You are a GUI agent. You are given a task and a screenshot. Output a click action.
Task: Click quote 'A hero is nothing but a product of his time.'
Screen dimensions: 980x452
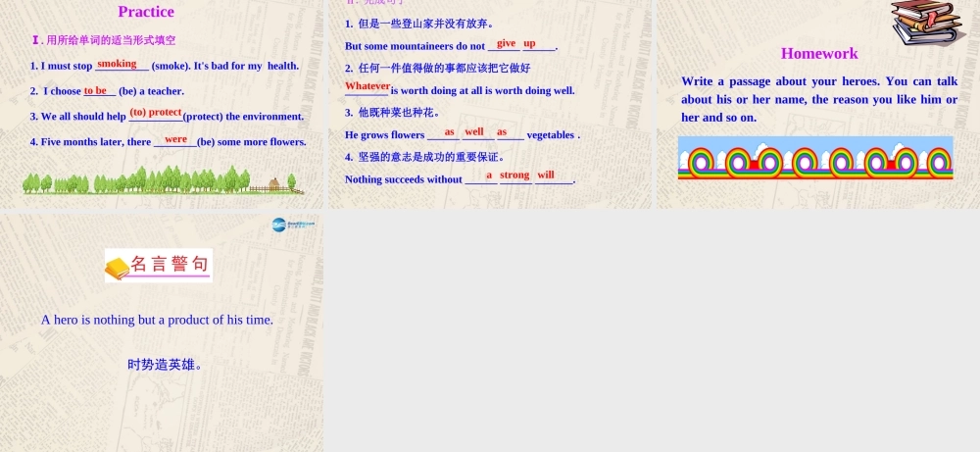coord(157,320)
